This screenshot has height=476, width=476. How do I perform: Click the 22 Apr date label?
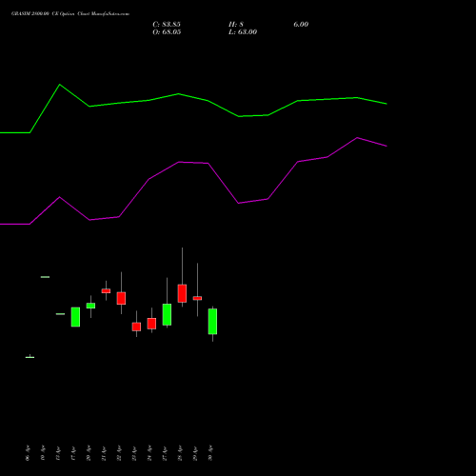click(x=119, y=453)
